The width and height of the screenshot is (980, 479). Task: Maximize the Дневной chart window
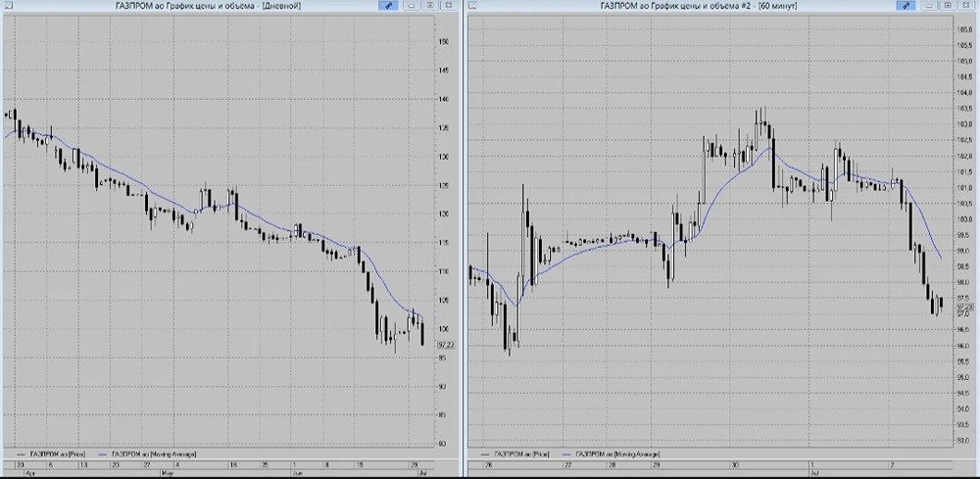(x=430, y=5)
